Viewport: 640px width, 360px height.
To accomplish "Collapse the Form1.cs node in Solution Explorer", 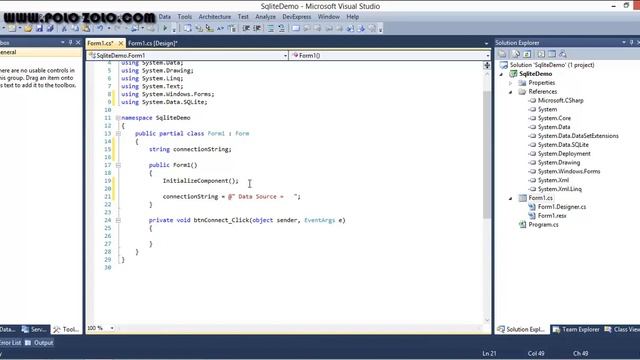I will click(x=511, y=198).
